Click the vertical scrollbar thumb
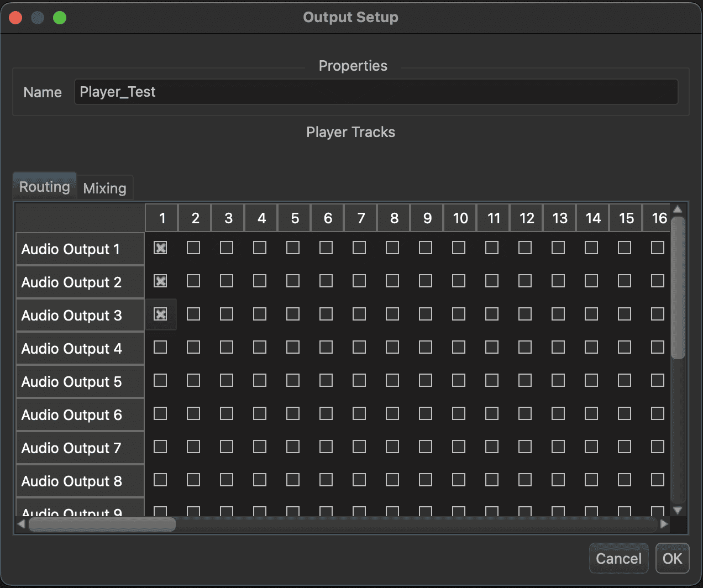703x588 pixels. [x=678, y=287]
